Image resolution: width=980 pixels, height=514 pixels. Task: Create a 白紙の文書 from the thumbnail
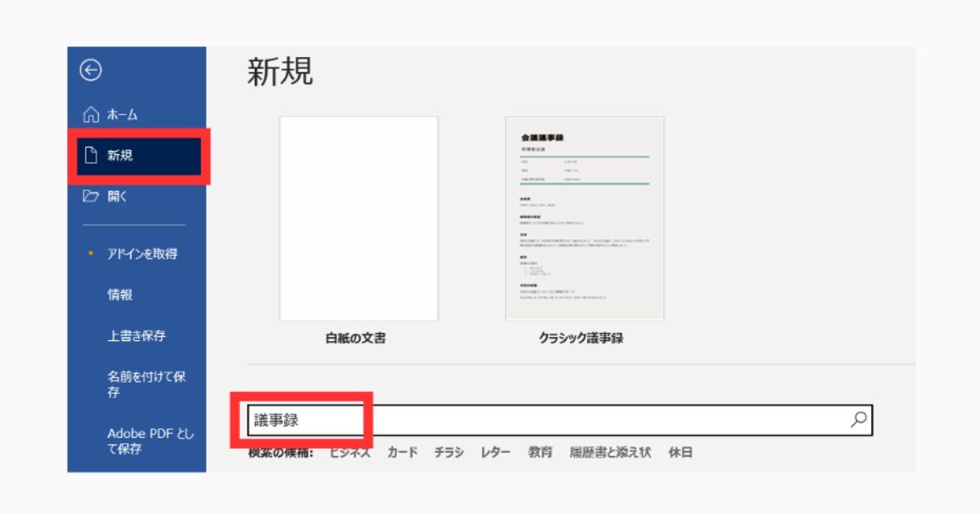click(359, 219)
